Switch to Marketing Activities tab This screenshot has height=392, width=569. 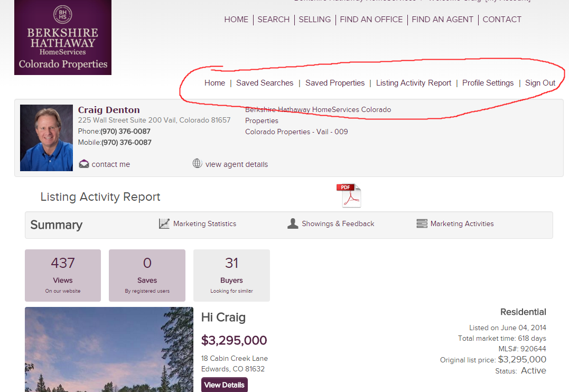[462, 224]
